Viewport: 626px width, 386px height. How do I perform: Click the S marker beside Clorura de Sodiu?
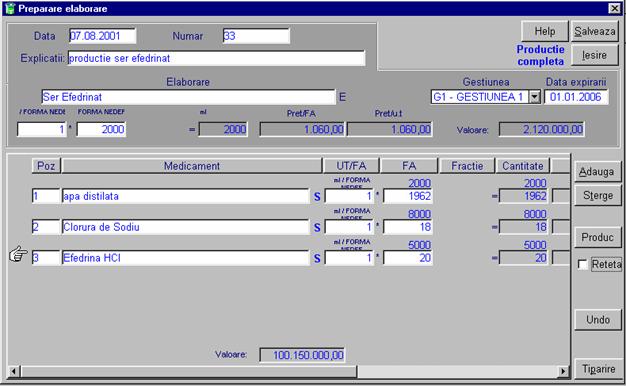click(x=317, y=228)
